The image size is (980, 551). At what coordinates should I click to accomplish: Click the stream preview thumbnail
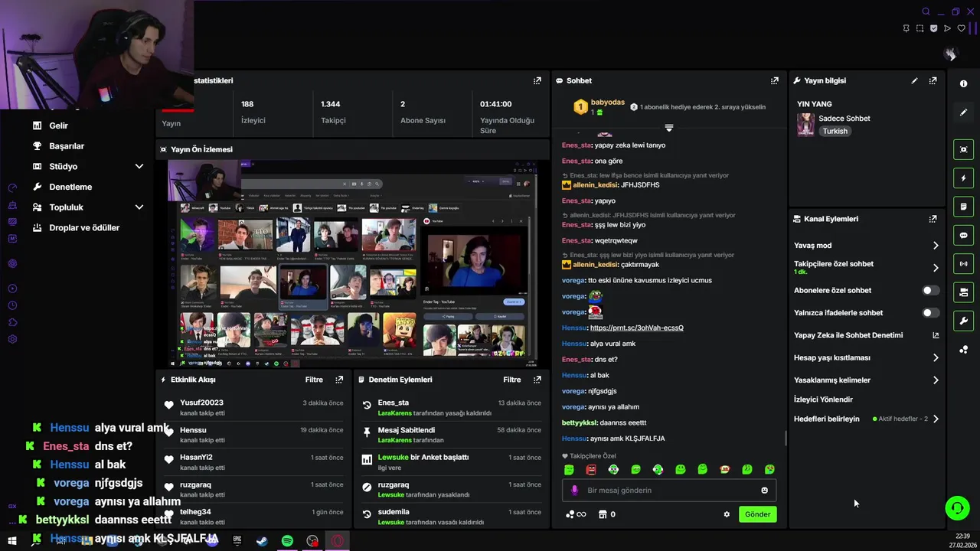coord(352,264)
